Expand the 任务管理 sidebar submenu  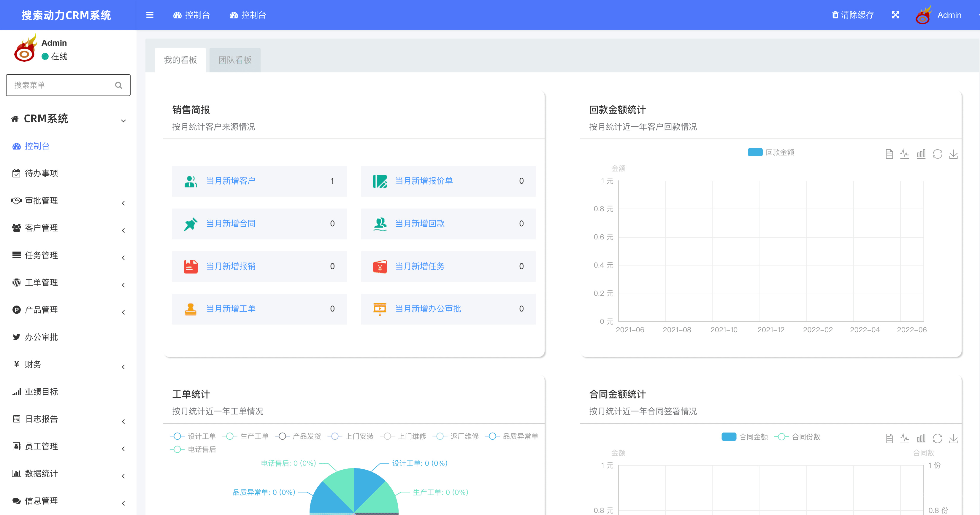(69, 255)
